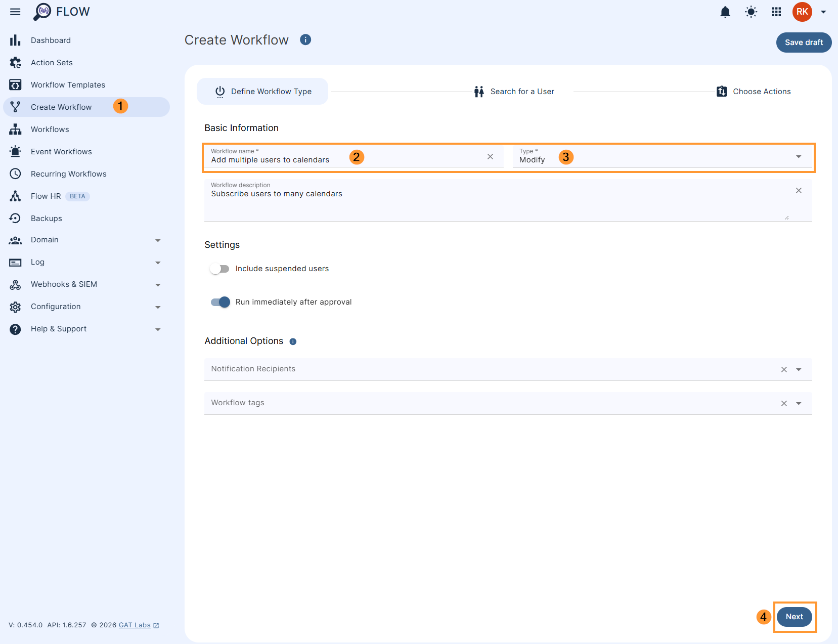Expand the Configuration menu arrow

tap(158, 307)
